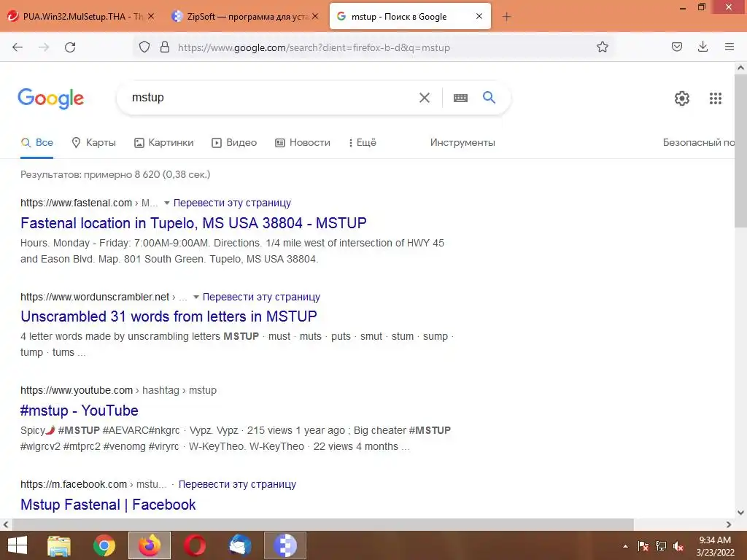Open Unscrambled 31 words from letters result
This screenshot has height=560, width=747.
tap(169, 316)
